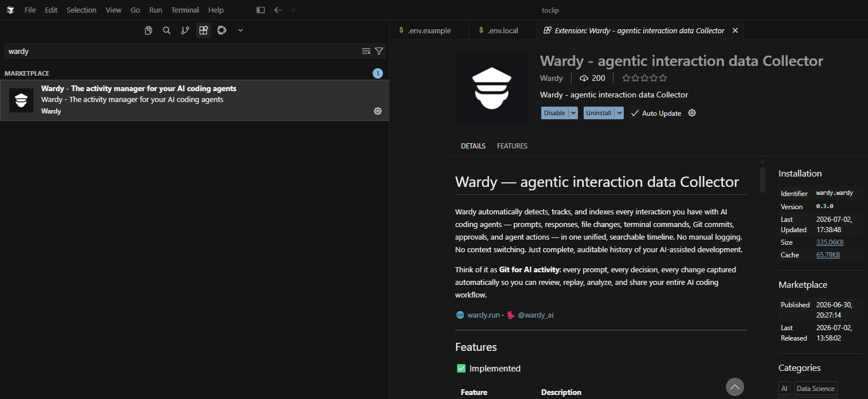This screenshot has width=868, height=399.
Task: Clear extension search results icon
Action: coord(366,51)
